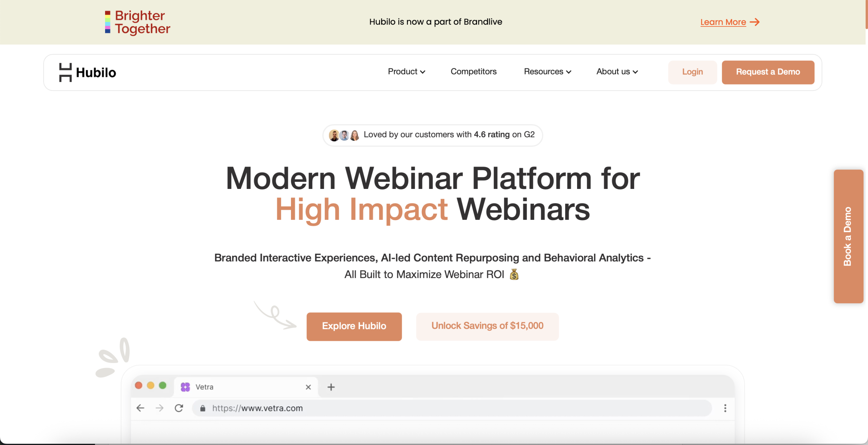The height and width of the screenshot is (445, 868).
Task: Click the back arrow in the browser mockup
Action: coord(140,408)
